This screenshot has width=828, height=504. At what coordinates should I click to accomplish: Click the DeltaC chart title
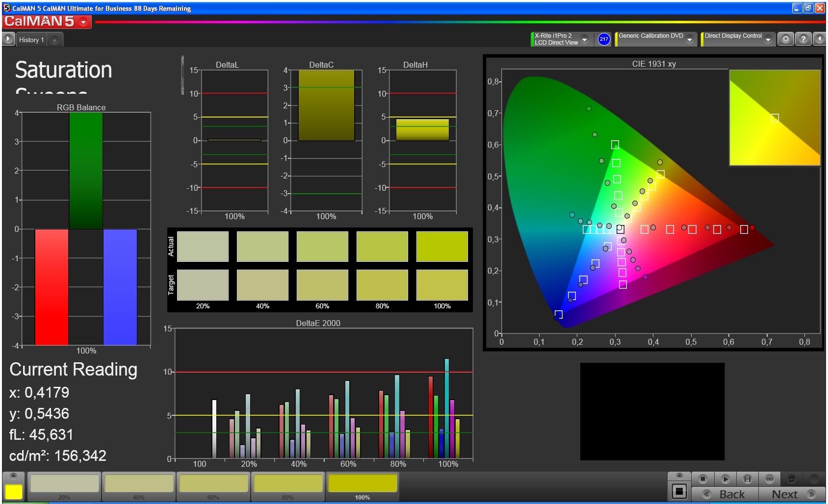[x=321, y=65]
